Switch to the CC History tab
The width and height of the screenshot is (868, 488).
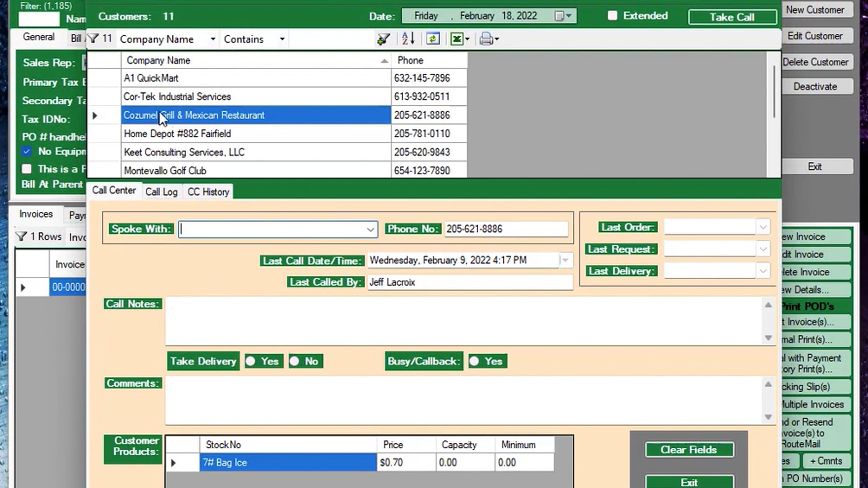208,192
